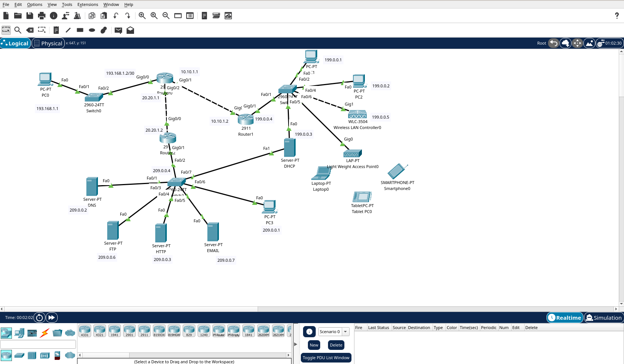Click device list horizontal scrollbar
Screen dimensions: 624x364
click(x=184, y=355)
